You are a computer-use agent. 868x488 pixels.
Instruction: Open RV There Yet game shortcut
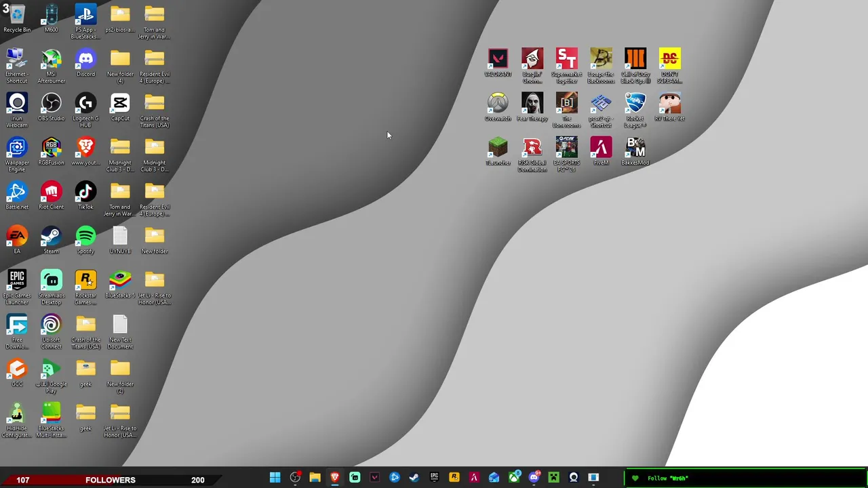(669, 107)
